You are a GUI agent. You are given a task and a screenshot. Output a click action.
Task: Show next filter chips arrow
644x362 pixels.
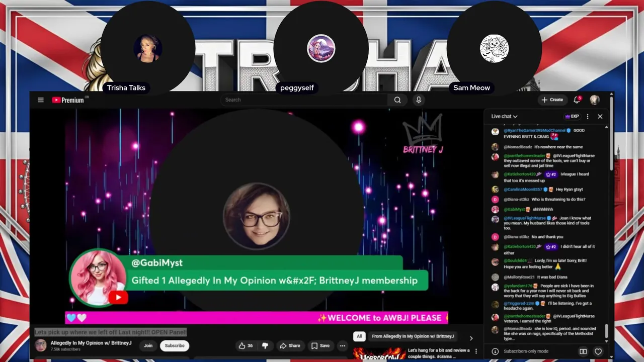tap(471, 338)
